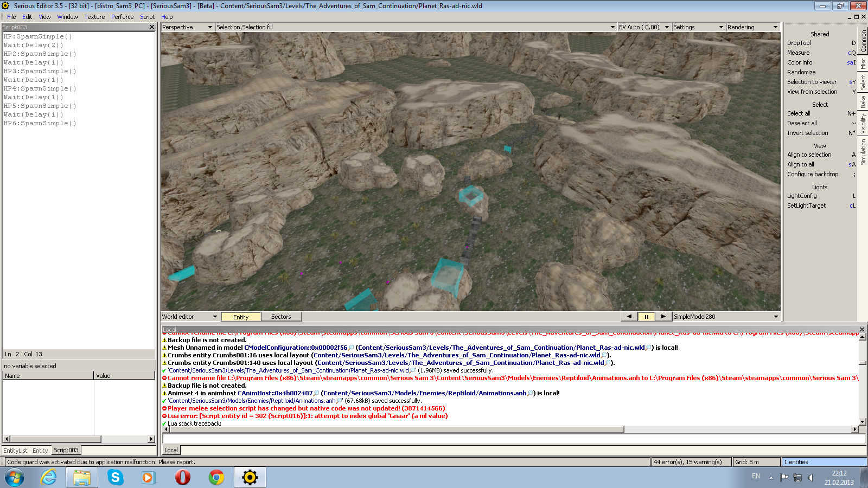Viewport: 868px width, 488px height.
Task: Select Local console tab
Action: point(171,450)
